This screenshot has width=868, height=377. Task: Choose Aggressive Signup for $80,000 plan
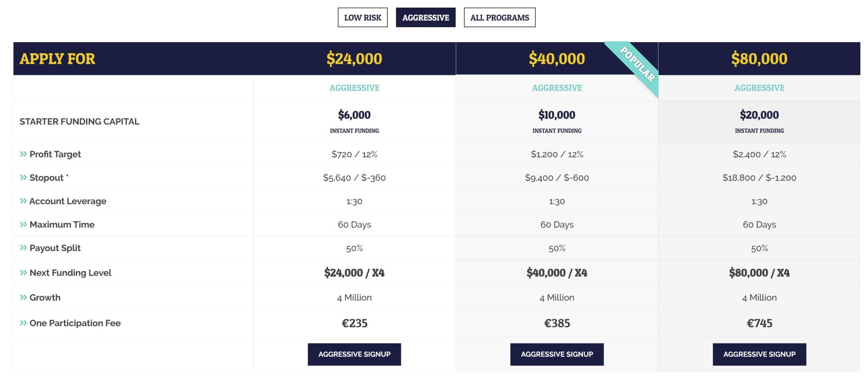759,354
